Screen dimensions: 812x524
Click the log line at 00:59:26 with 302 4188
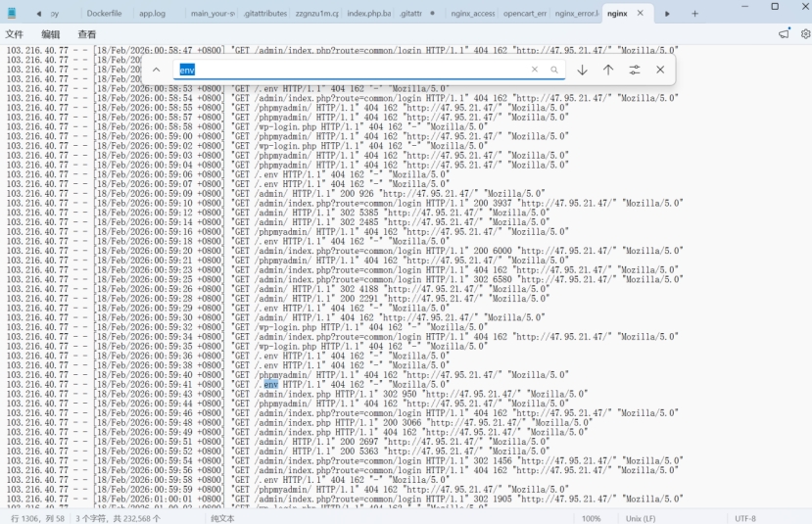pyautogui.click(x=277, y=289)
